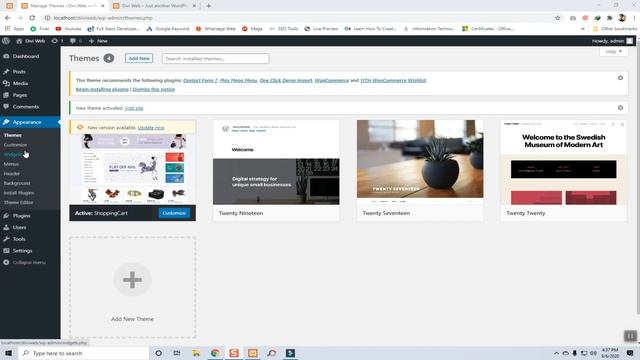The height and width of the screenshot is (360, 640).
Task: Open the New content menu
Action: point(98,41)
